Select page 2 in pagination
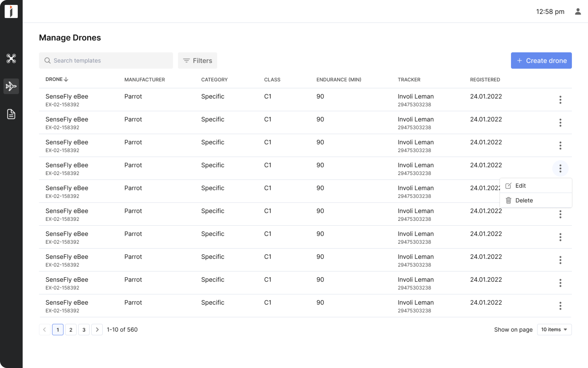Image resolution: width=588 pixels, height=368 pixels. [x=71, y=330]
